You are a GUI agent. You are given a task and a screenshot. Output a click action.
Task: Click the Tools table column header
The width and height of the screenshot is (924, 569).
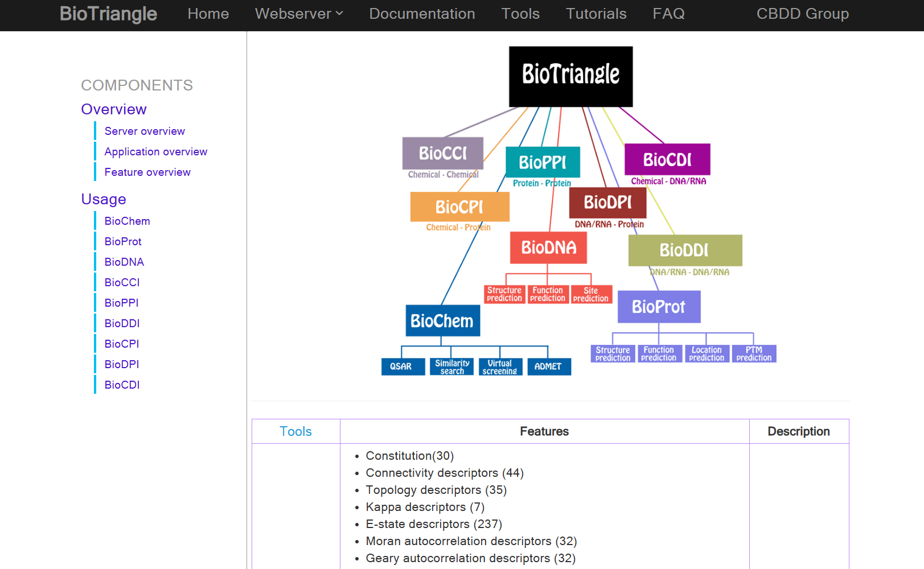tap(296, 431)
